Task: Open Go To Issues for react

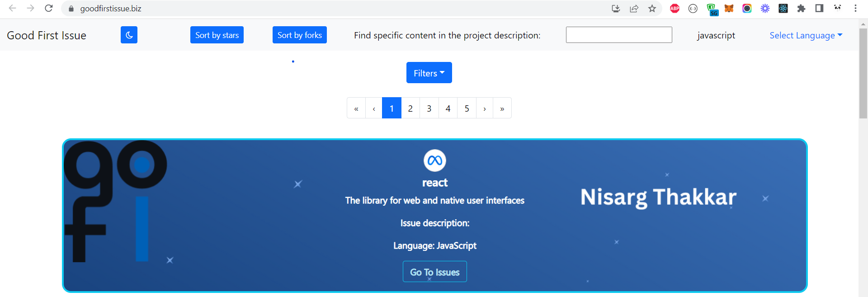Action: (435, 272)
